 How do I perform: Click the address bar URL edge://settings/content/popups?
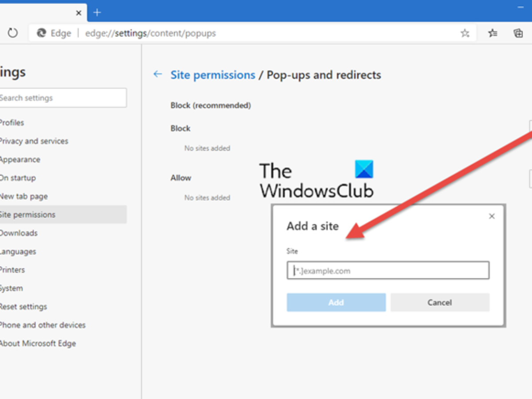point(151,33)
